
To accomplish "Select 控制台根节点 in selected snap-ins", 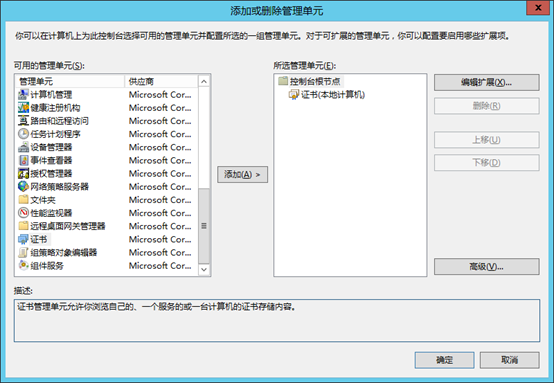I will point(314,81).
